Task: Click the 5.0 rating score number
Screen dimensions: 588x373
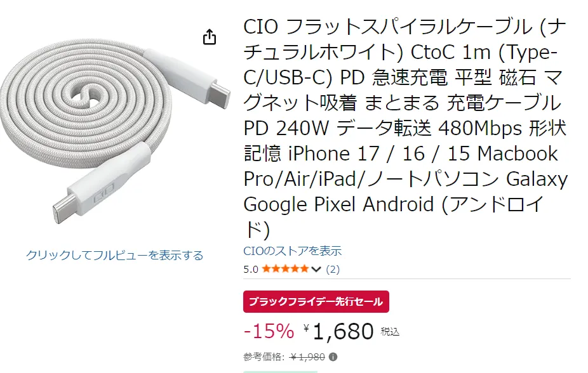Action: coord(251,269)
